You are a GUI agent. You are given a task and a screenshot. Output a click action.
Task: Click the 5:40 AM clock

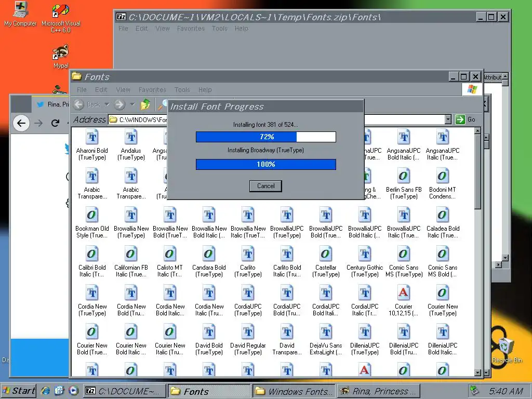(x=506, y=391)
